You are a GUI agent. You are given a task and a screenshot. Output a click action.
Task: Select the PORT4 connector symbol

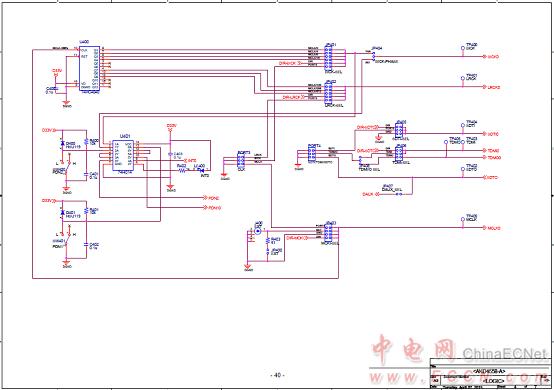tap(312, 154)
